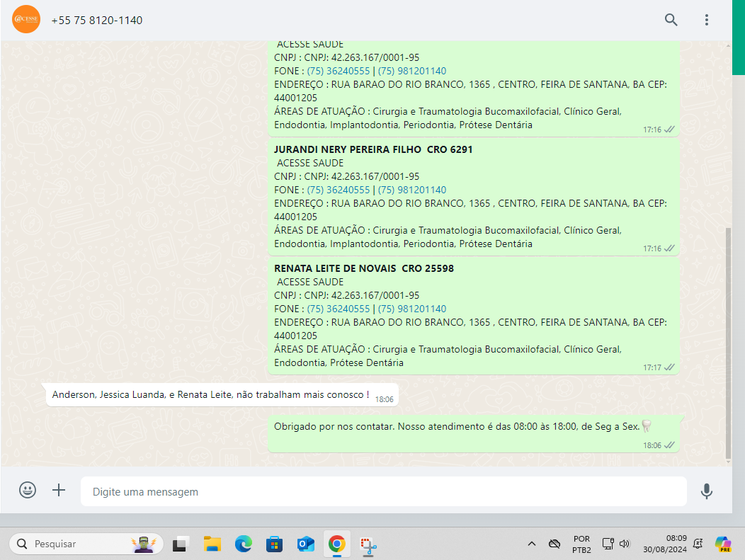Click (75) 981201140 in Jurandi Nery message
Image resolution: width=745 pixels, height=560 pixels.
point(412,190)
